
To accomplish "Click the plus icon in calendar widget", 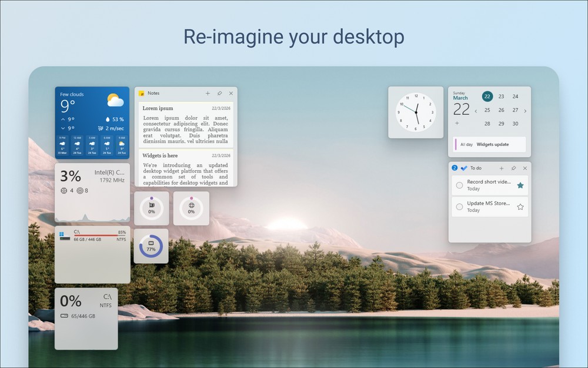I will (x=457, y=123).
